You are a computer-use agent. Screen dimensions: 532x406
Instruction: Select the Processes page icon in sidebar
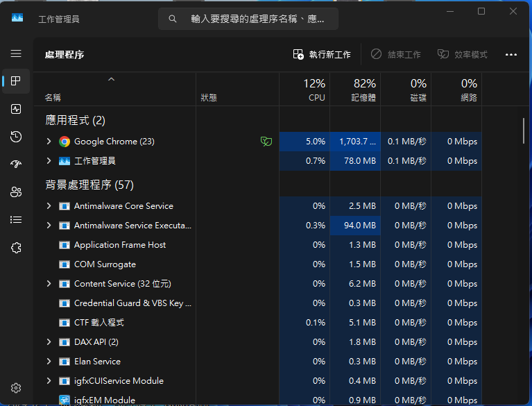tap(16, 81)
